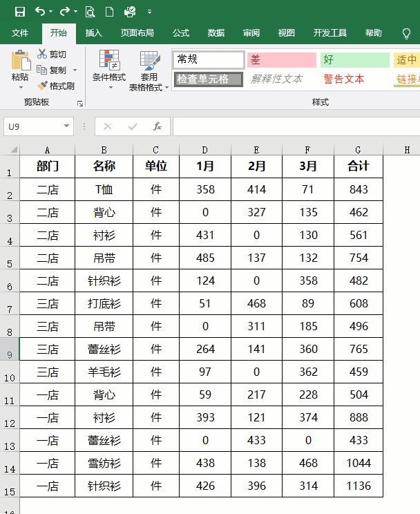Screen dimensions: 420x514
Task: Click into the formula bar input
Action: tap(296, 126)
